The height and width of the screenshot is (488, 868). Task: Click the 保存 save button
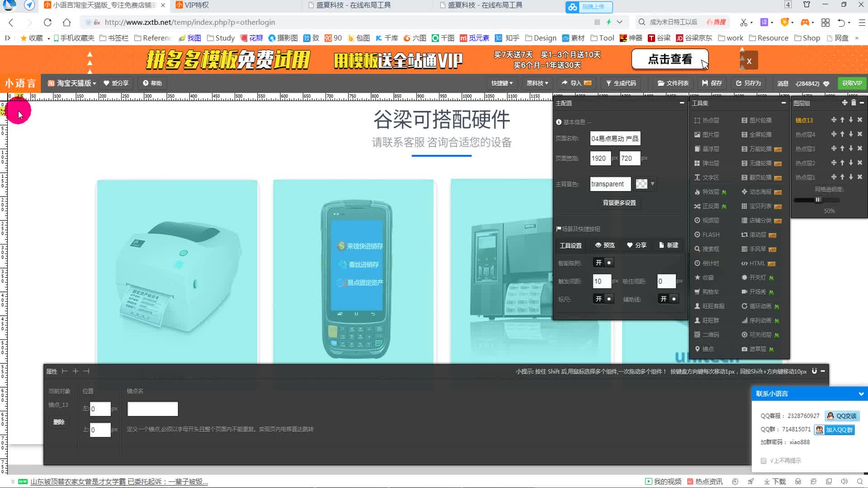coord(712,83)
